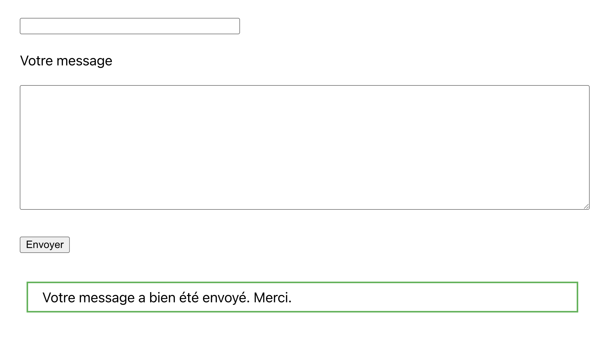Click the green-bordered confirmation box

302,297
